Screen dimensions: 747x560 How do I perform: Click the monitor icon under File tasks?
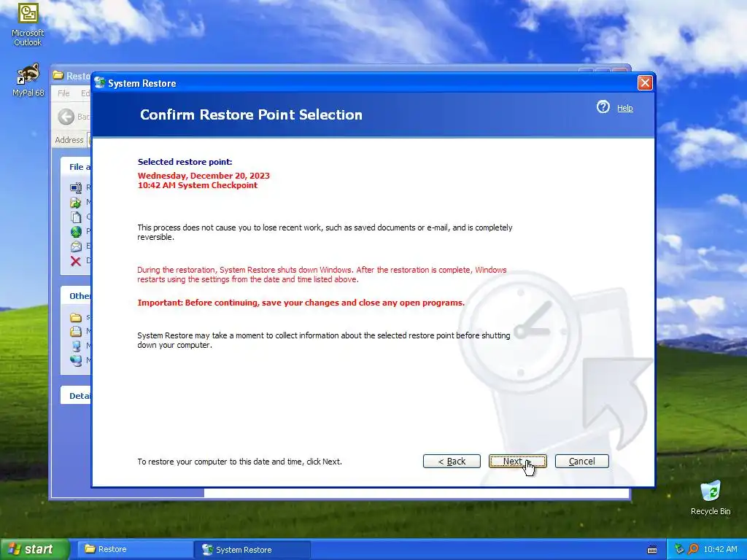pyautogui.click(x=76, y=187)
